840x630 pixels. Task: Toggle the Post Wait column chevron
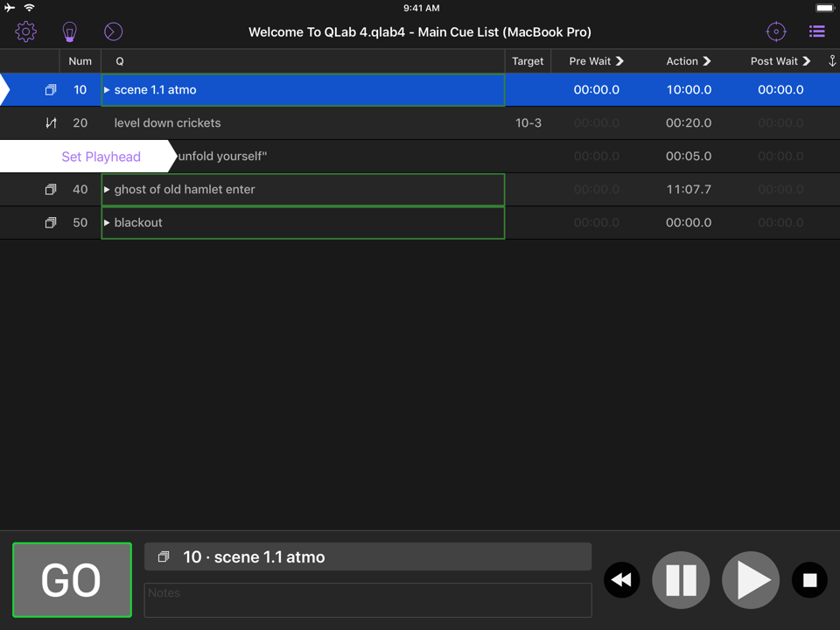(807, 61)
